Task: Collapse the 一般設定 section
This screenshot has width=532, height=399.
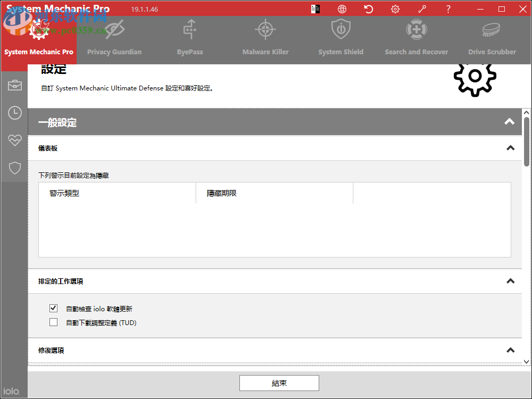Action: point(509,122)
